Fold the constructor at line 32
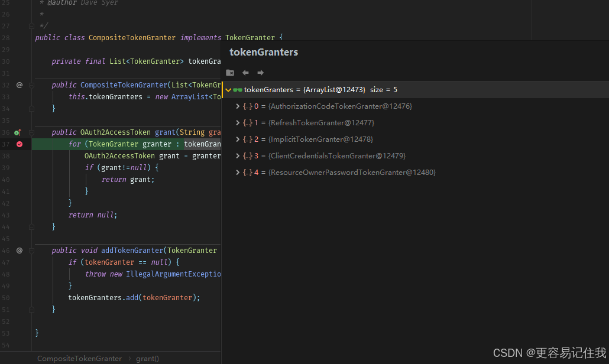 click(32, 85)
